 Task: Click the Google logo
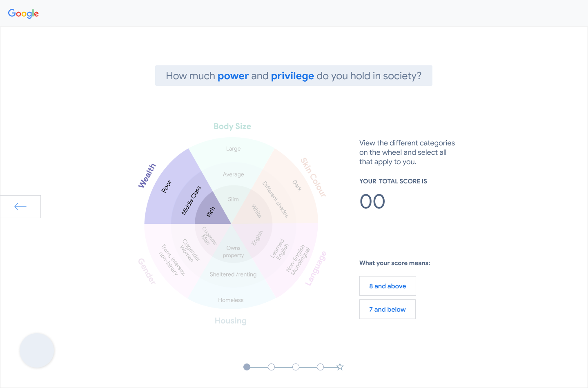tap(23, 13)
